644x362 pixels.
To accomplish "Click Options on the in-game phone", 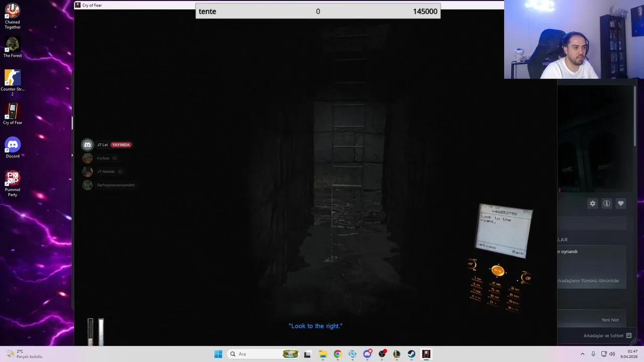I will 487,246.
